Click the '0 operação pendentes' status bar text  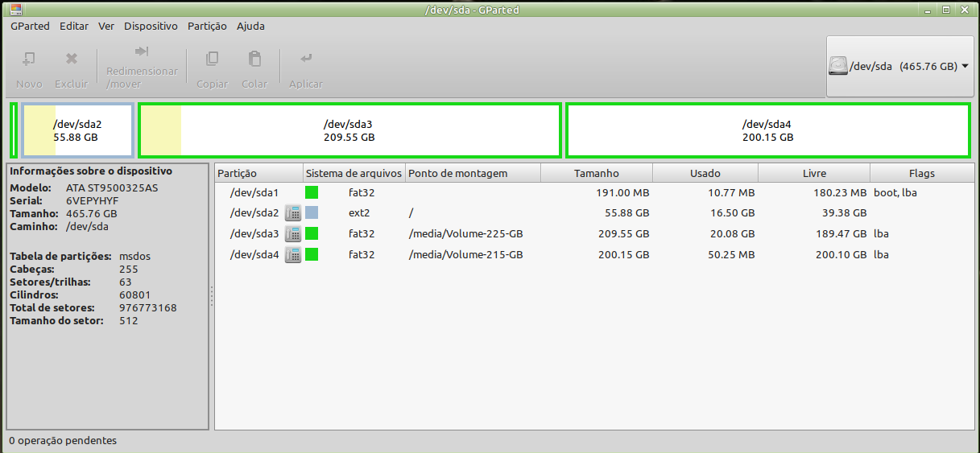click(x=63, y=441)
